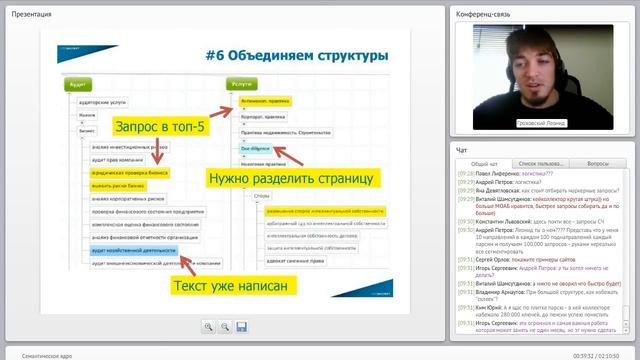This screenshot has width=640, height=360.
Task: Click the Чат panel title
Action: coord(461,150)
